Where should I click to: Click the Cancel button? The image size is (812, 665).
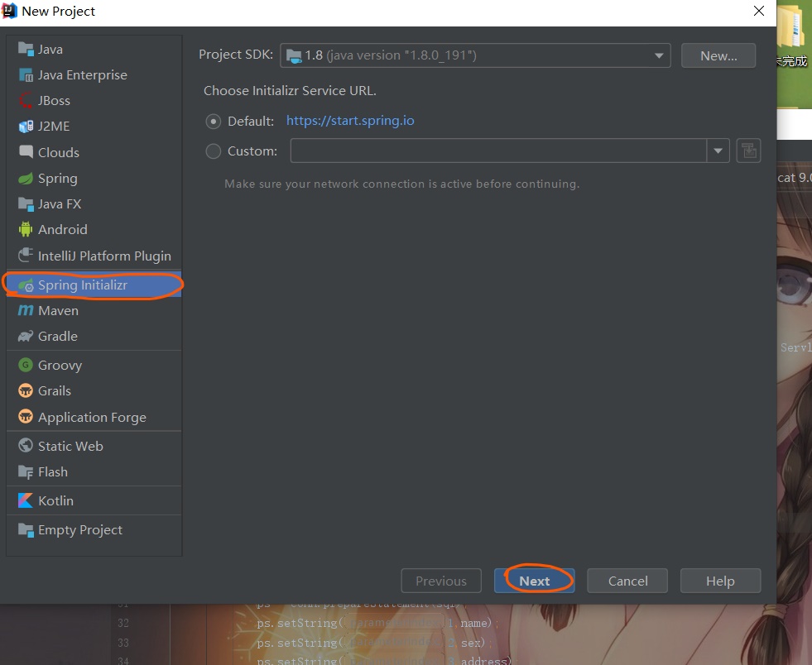click(x=627, y=581)
